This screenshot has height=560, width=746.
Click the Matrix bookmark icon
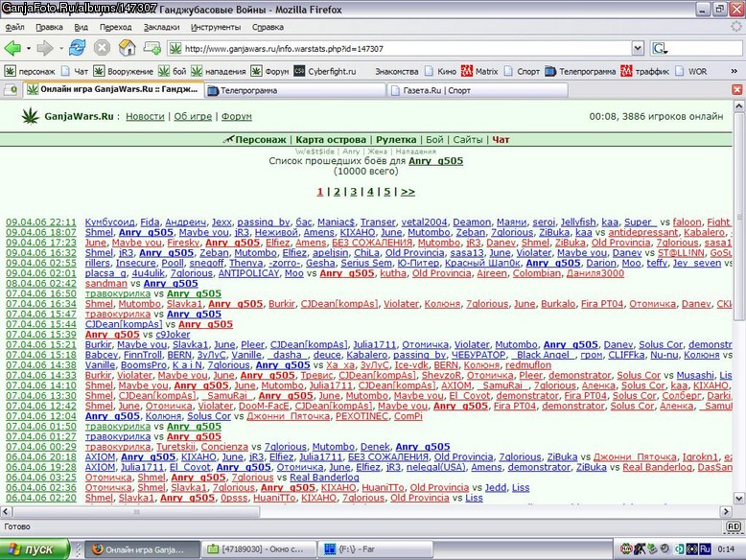click(467, 71)
